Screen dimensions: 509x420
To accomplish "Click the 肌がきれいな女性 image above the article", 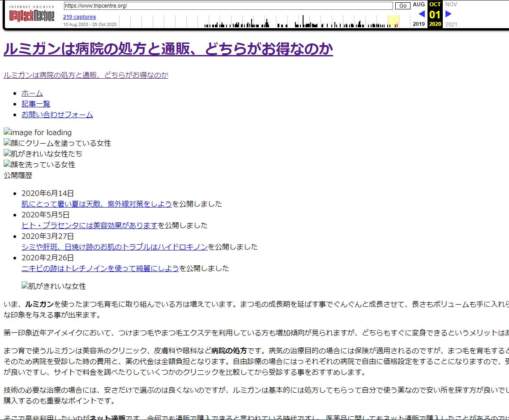I will [x=54, y=286].
